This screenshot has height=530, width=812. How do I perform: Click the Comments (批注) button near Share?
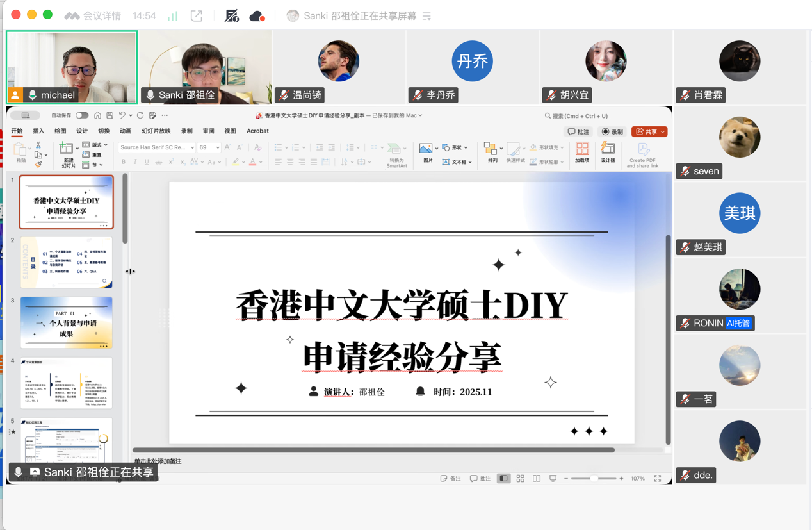coord(578,132)
